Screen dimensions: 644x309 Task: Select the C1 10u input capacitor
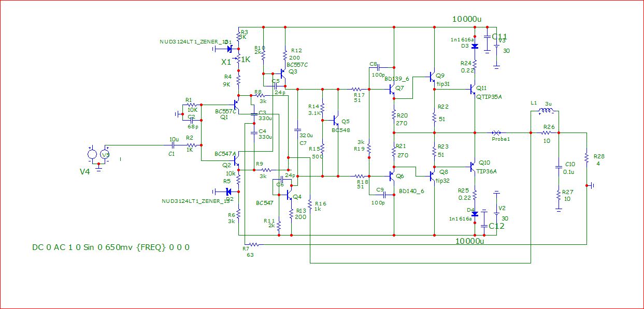(x=174, y=145)
